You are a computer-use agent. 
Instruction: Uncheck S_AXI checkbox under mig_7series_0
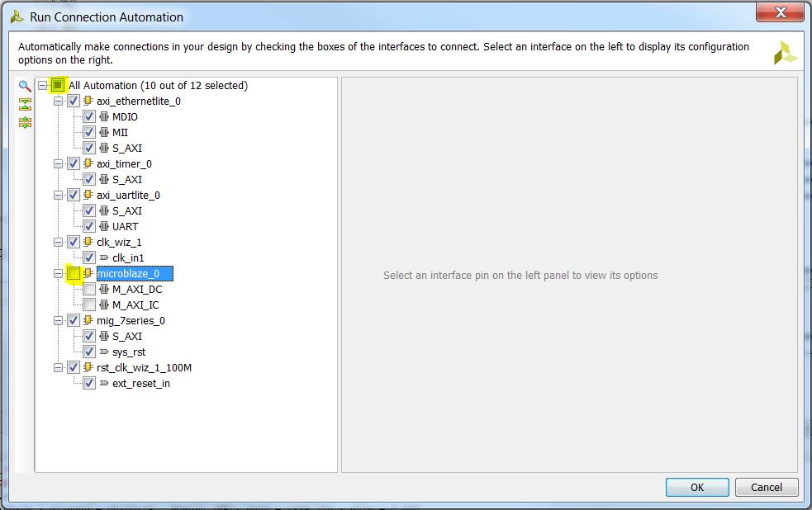click(89, 336)
